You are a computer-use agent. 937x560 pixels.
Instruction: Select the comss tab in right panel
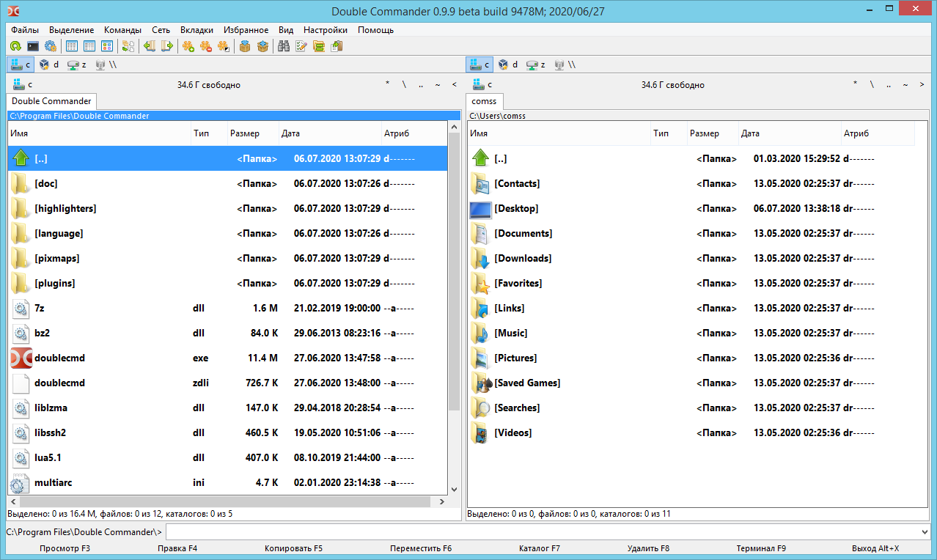click(x=484, y=101)
